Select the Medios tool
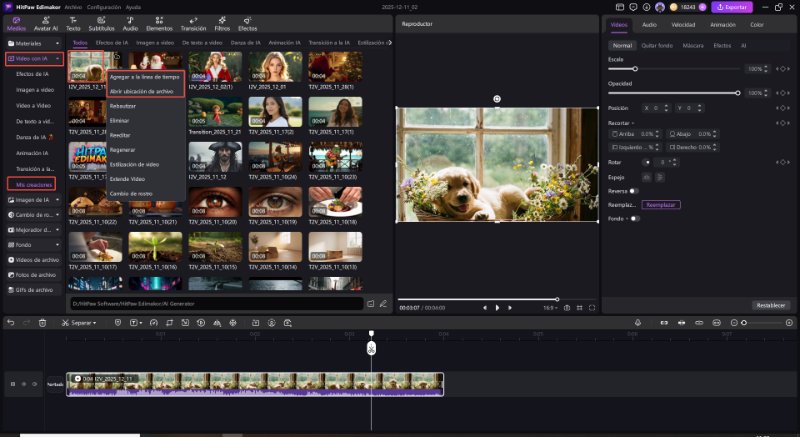Image resolution: width=800 pixels, height=437 pixels. (16, 23)
